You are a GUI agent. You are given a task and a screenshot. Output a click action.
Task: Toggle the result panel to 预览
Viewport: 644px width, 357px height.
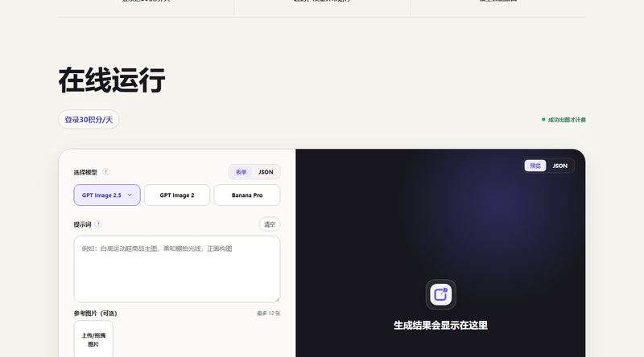(x=535, y=166)
